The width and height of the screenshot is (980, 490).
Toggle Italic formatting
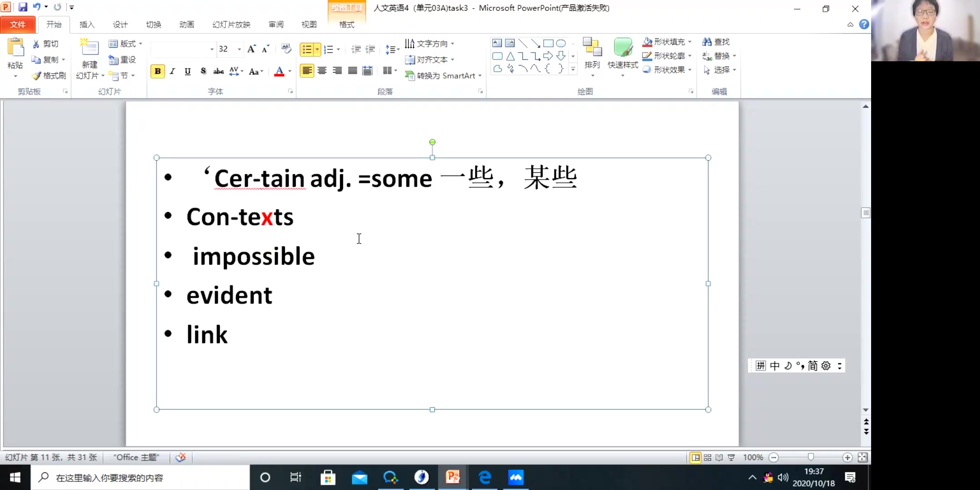172,71
